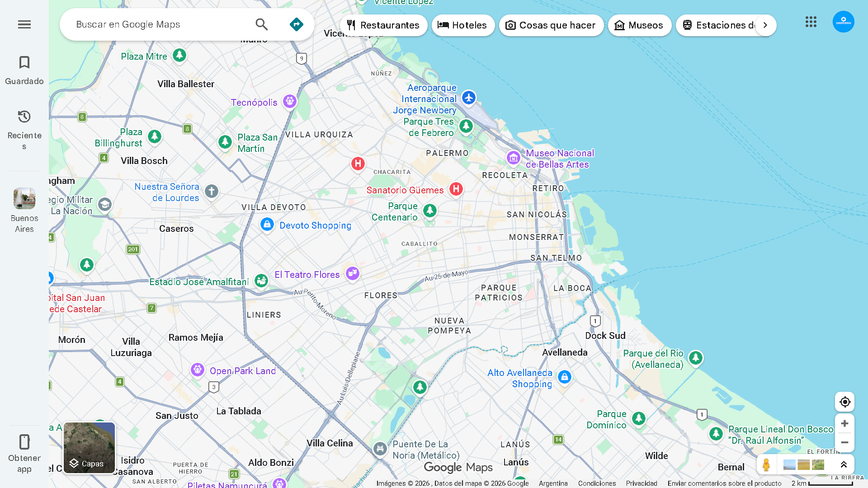Click Plaza Mitre park pin

click(x=179, y=55)
